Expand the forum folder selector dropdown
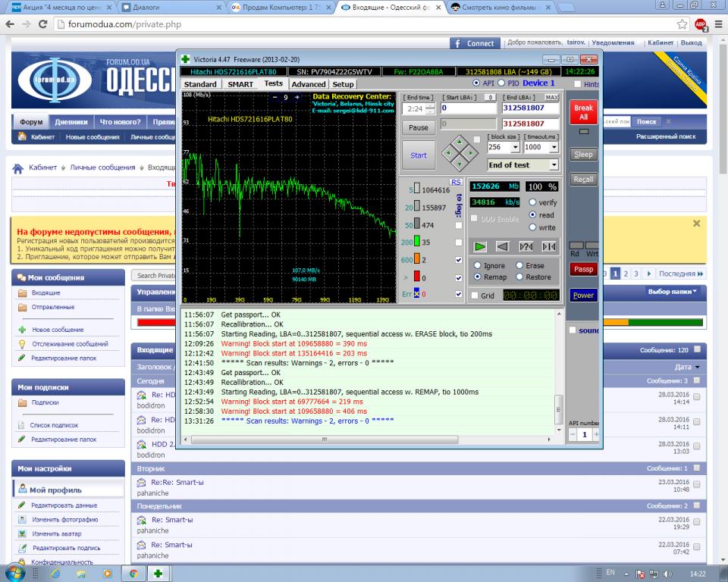728x582 pixels. (x=673, y=292)
